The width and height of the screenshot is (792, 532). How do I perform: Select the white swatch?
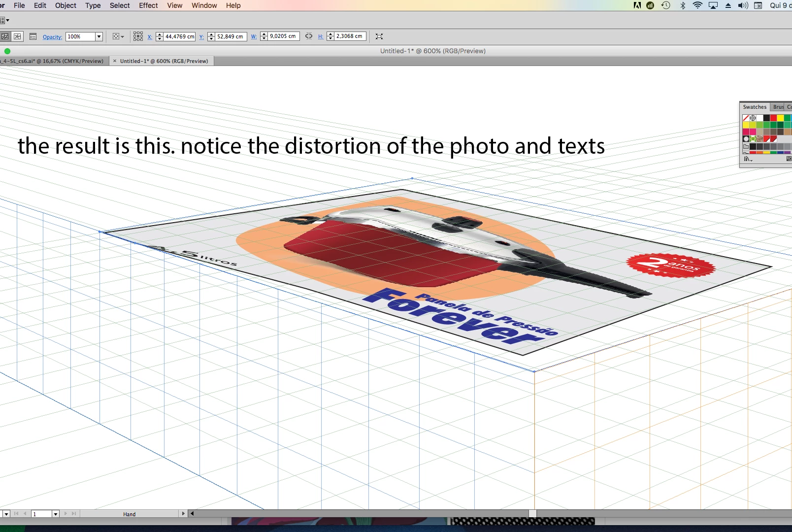click(759, 118)
